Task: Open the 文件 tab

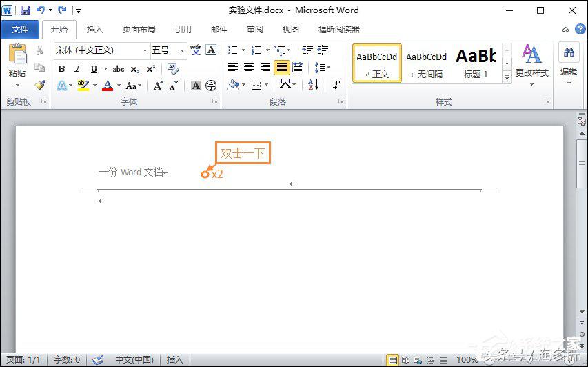Action: coord(19,29)
